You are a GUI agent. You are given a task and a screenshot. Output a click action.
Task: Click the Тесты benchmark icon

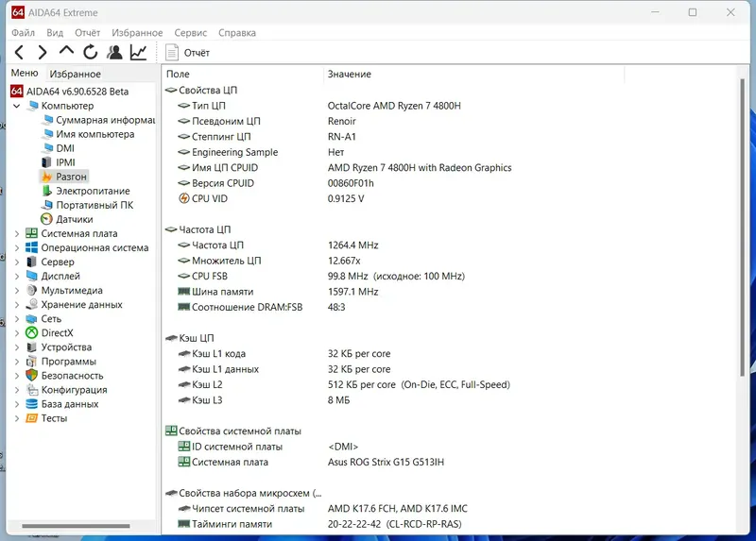point(32,418)
